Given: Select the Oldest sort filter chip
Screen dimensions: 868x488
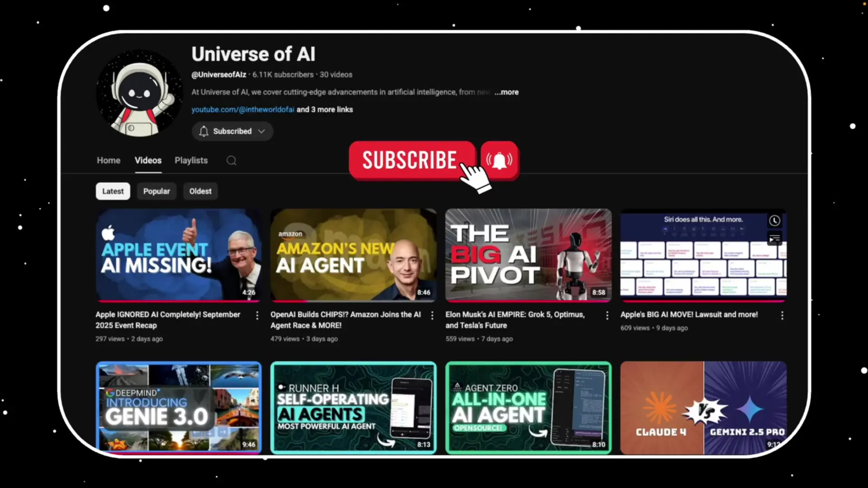Looking at the screenshot, I should [x=200, y=191].
